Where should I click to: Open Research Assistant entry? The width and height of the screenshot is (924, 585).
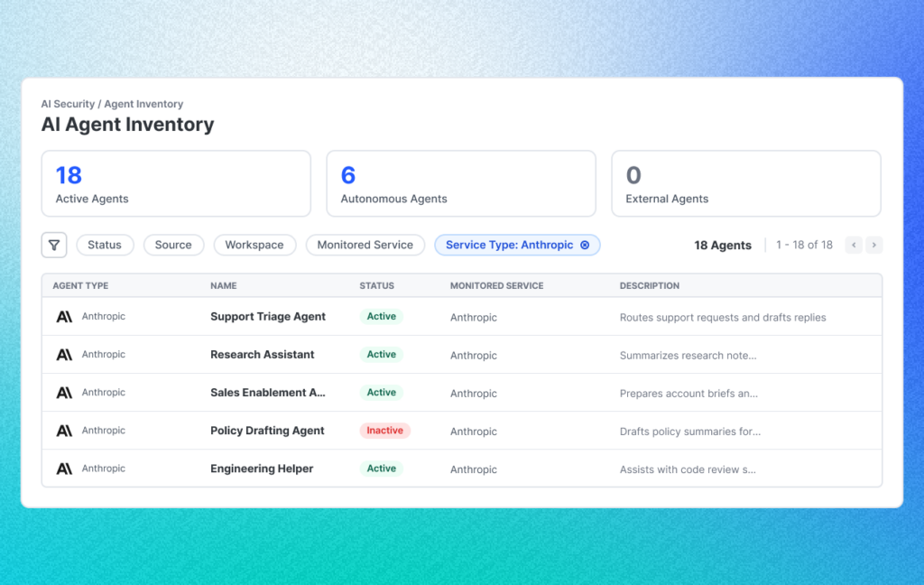click(x=263, y=355)
